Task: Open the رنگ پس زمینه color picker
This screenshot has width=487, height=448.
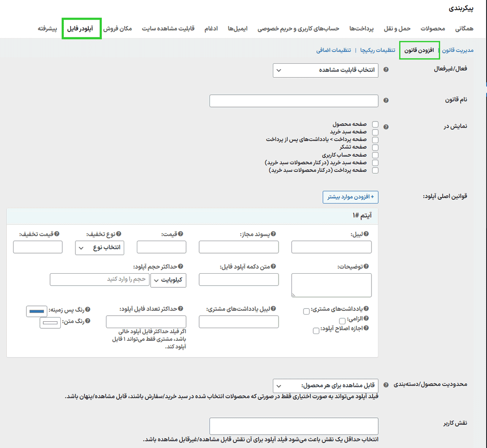Action: click(37, 311)
